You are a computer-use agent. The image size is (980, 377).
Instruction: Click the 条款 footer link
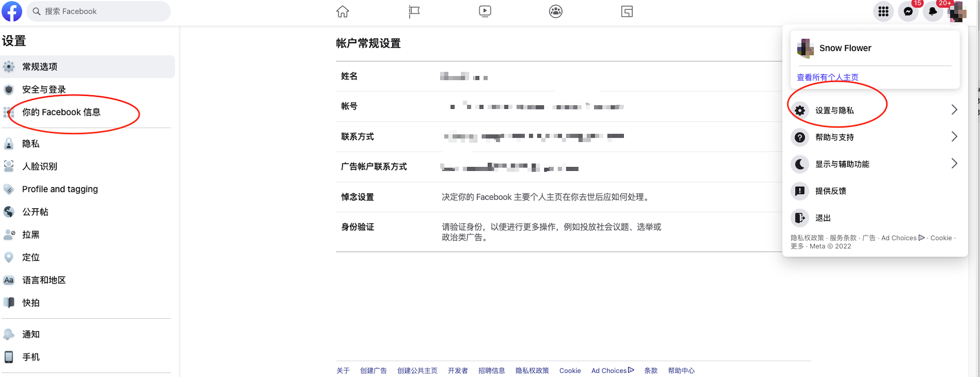[x=651, y=371]
